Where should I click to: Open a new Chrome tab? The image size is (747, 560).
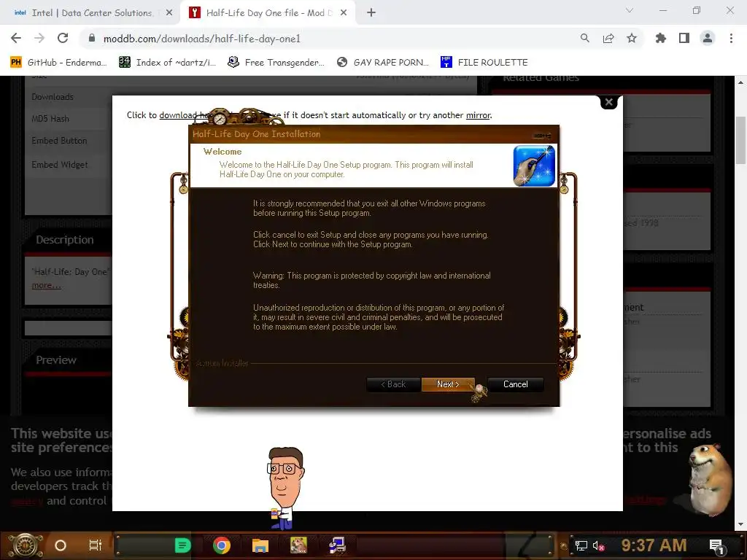[x=371, y=13]
